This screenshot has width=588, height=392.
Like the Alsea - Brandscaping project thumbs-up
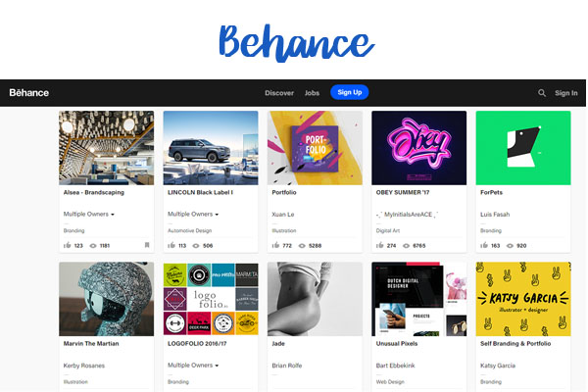click(x=67, y=245)
